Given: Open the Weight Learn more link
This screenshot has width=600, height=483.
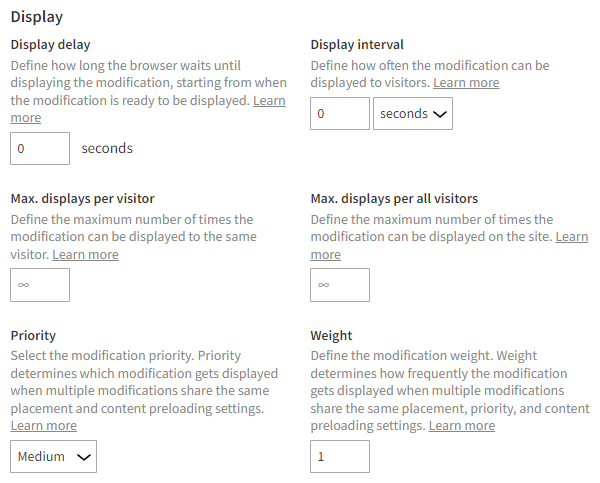Looking at the screenshot, I should coord(461,426).
